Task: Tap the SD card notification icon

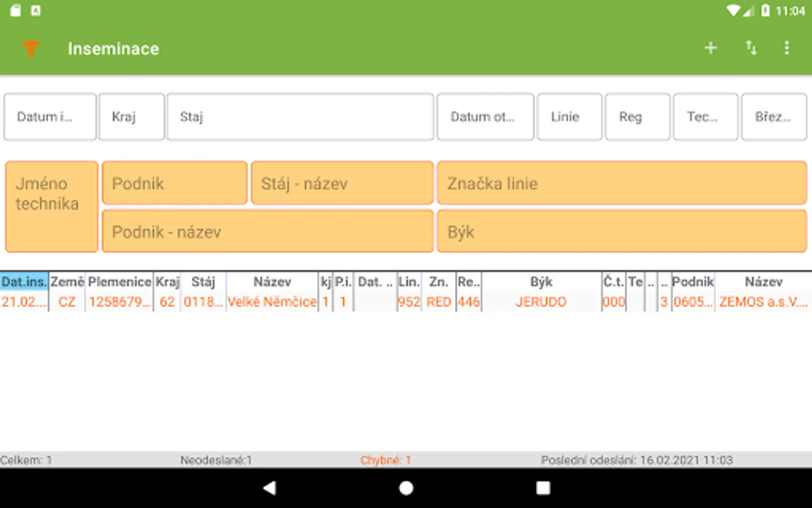Action: pyautogui.click(x=16, y=10)
